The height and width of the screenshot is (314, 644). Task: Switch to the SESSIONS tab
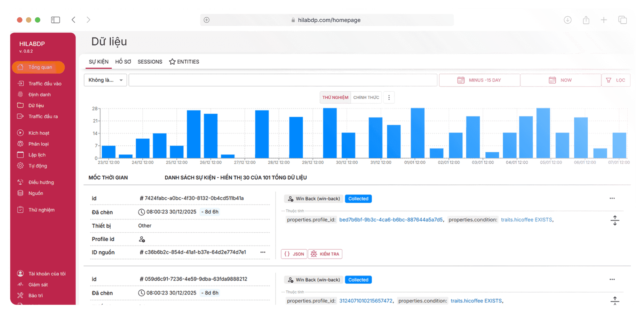[x=150, y=62]
